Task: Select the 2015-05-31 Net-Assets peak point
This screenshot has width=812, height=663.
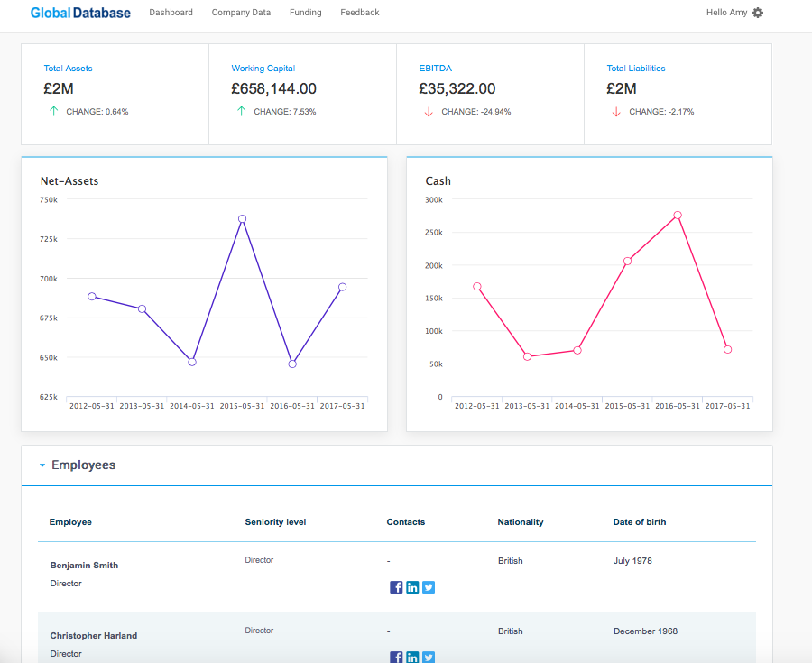Action: (243, 219)
